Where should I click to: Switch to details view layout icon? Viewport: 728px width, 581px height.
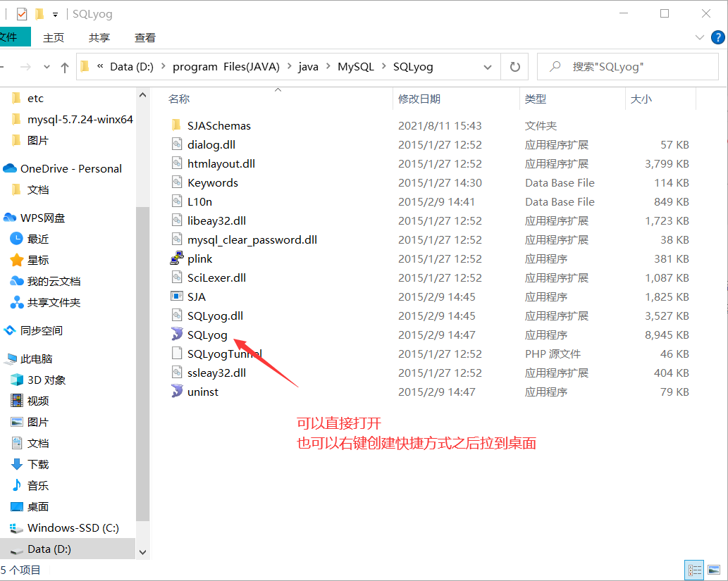tap(695, 570)
